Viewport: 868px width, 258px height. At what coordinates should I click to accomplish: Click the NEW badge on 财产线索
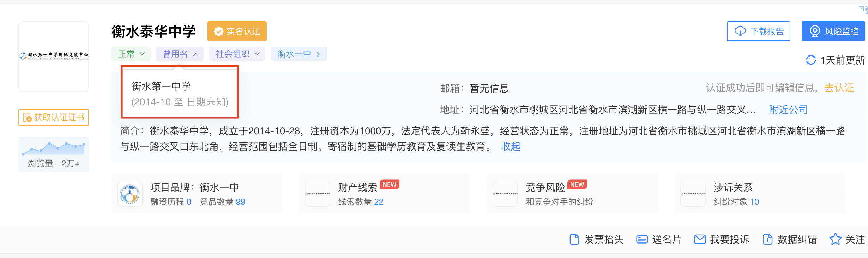[x=389, y=184]
